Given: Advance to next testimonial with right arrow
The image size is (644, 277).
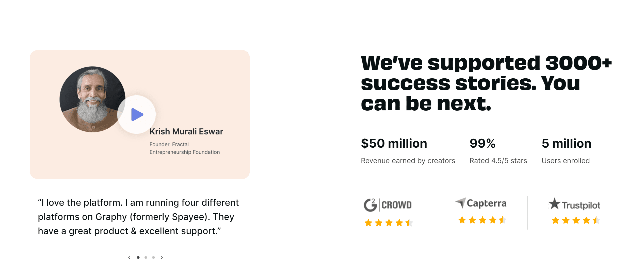Looking at the screenshot, I should point(162,257).
